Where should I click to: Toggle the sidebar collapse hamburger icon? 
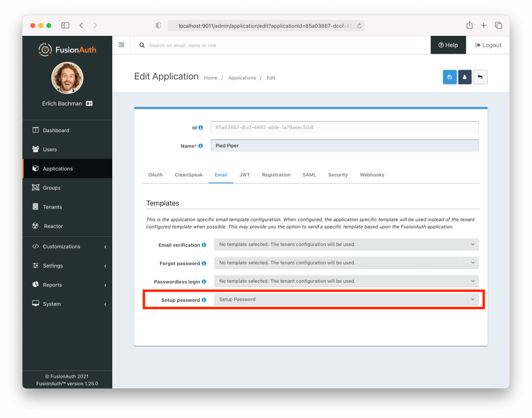click(x=121, y=45)
